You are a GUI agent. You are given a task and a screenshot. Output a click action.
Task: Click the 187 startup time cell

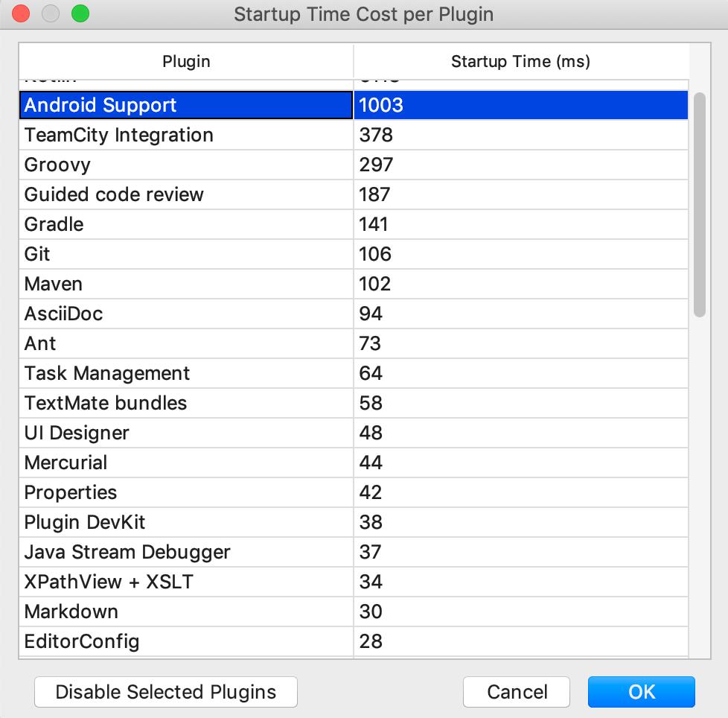pos(521,194)
